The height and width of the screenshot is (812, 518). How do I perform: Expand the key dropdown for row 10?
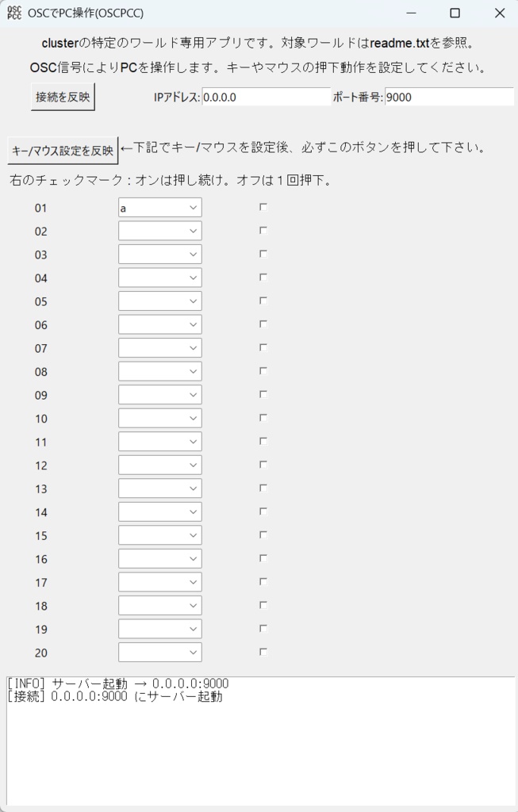pos(193,419)
